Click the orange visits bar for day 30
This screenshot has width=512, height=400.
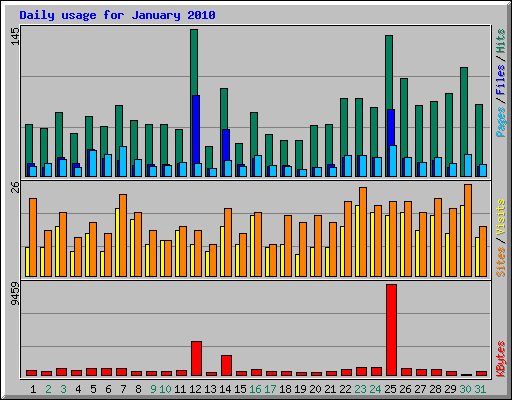click(x=468, y=230)
